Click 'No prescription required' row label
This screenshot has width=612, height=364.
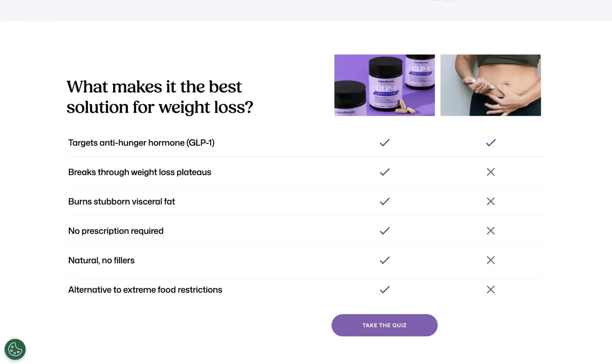click(116, 231)
